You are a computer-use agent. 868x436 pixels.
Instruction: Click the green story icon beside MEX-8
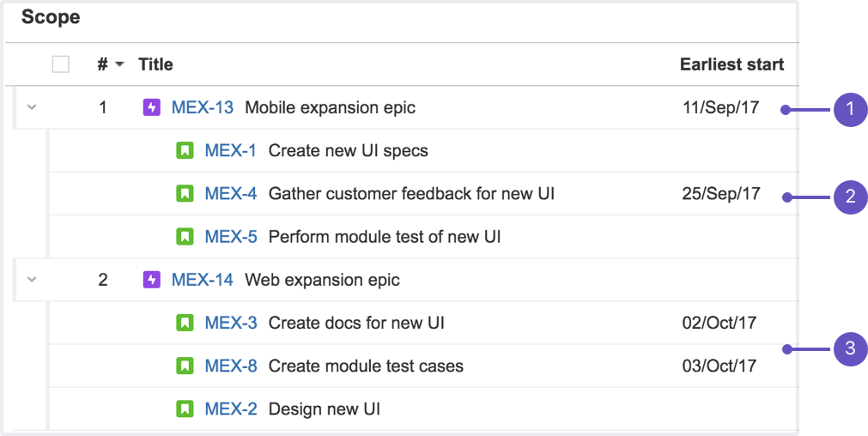185,366
